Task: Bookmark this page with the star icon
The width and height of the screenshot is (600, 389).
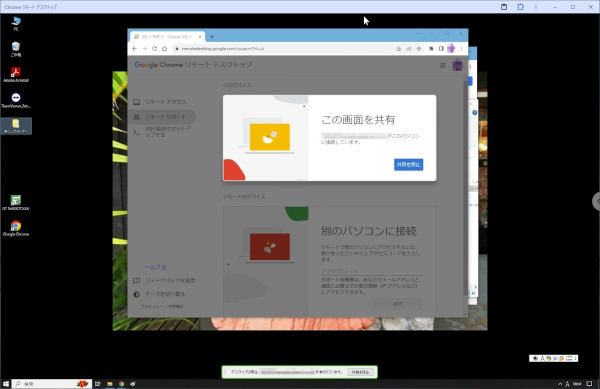Action: (x=419, y=49)
